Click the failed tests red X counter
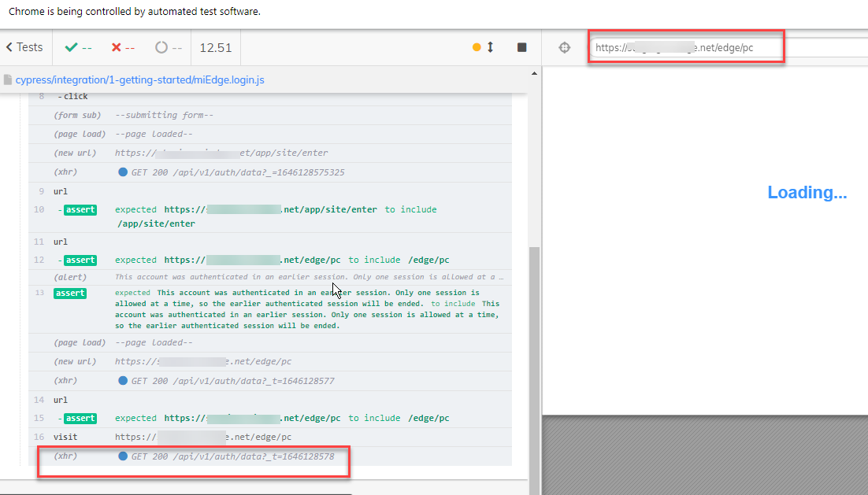Screen dimensions: 868x495 coord(122,47)
